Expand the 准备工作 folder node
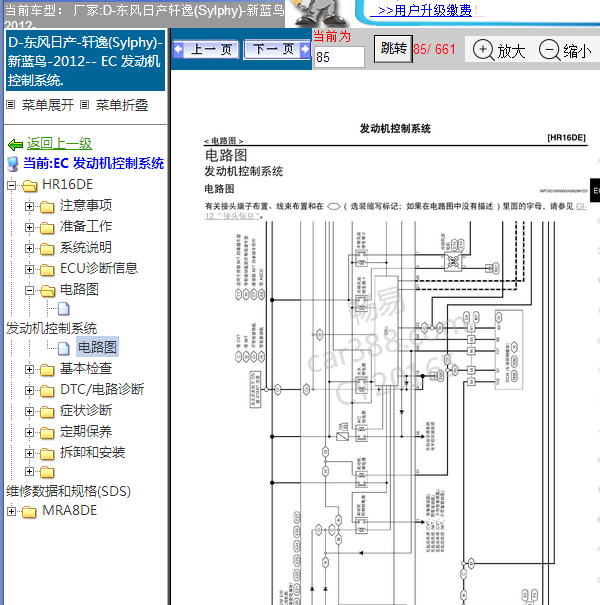 29,227
